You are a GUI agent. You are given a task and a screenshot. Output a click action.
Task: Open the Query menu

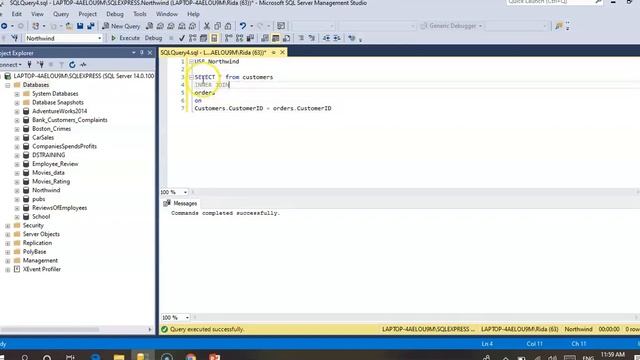61,14
